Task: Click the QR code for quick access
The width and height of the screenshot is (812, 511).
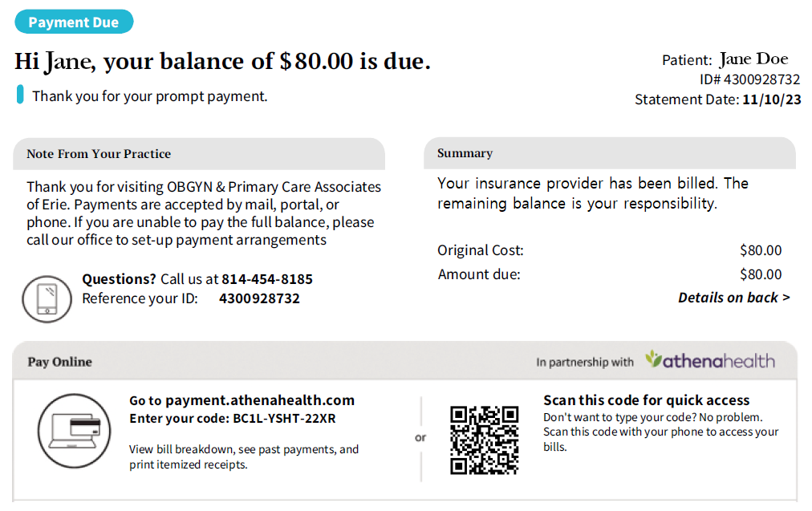Action: pos(484,440)
